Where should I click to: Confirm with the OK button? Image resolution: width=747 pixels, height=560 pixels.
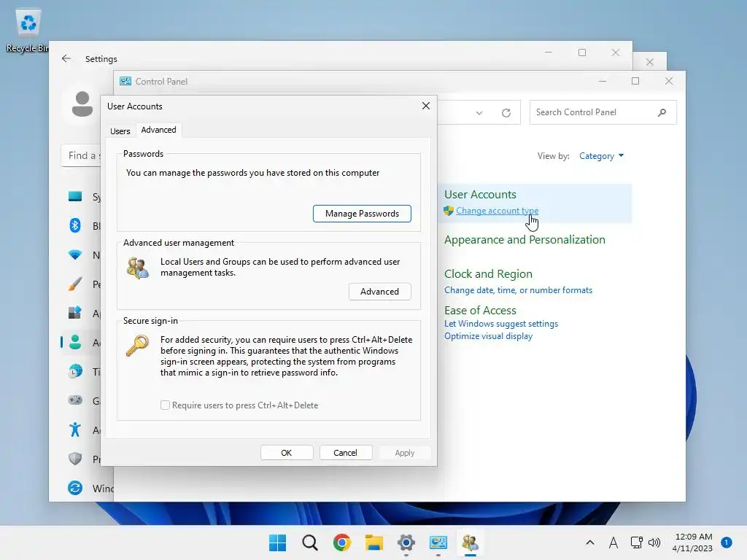(x=286, y=452)
